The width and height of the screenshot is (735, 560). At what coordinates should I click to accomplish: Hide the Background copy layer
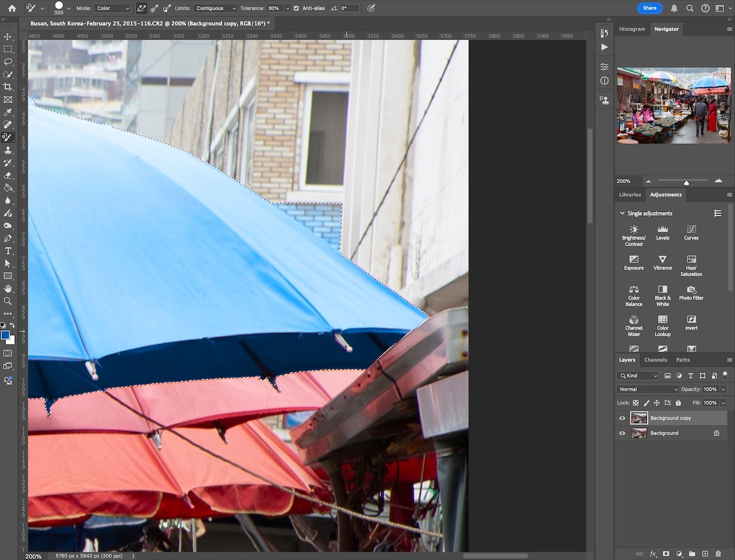pyautogui.click(x=622, y=417)
